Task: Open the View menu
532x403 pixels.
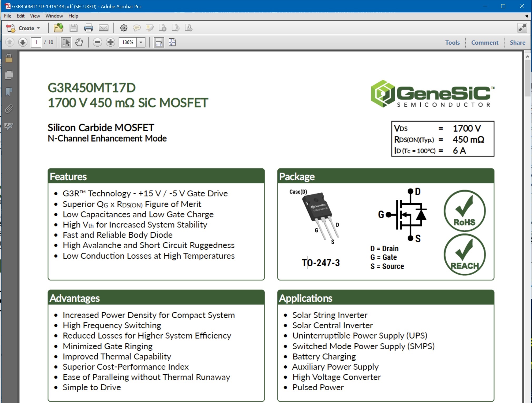Action: [x=35, y=16]
